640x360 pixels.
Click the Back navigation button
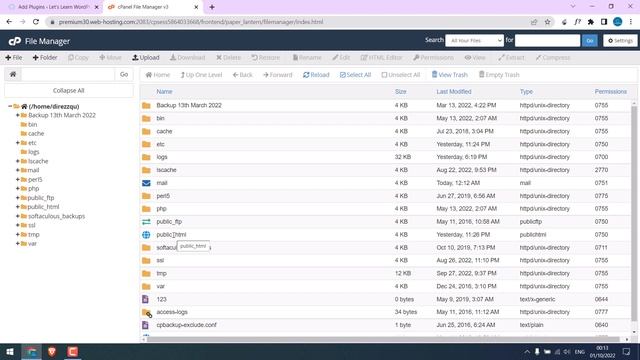pyautogui.click(x=242, y=75)
